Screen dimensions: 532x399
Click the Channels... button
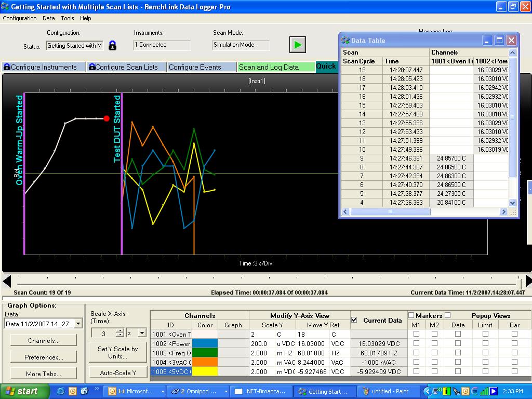point(44,341)
